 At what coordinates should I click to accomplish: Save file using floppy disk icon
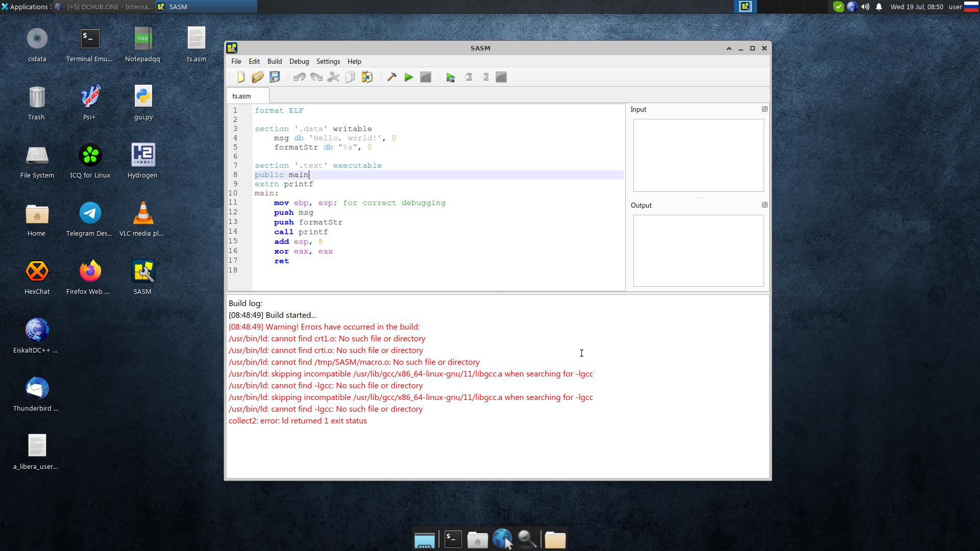[275, 77]
